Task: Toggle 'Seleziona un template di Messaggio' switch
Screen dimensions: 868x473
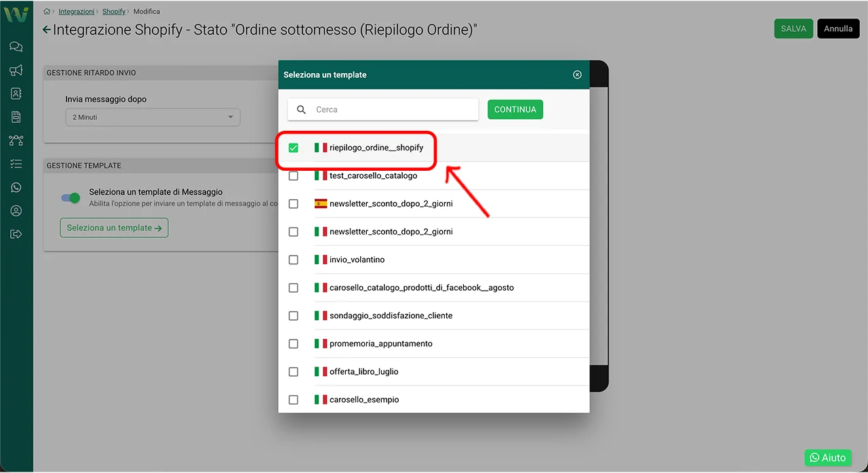Action: coord(71,198)
